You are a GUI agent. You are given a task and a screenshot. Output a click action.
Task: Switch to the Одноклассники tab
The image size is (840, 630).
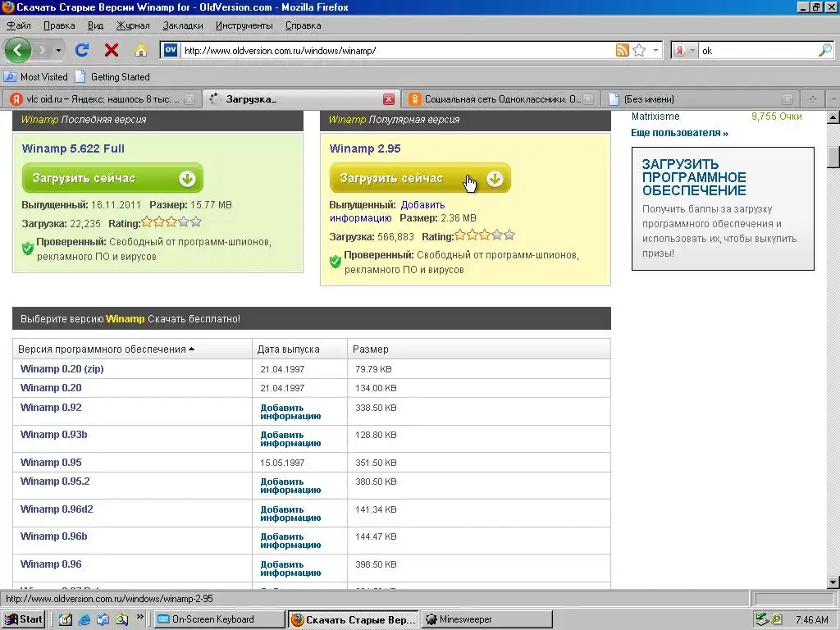pos(501,99)
